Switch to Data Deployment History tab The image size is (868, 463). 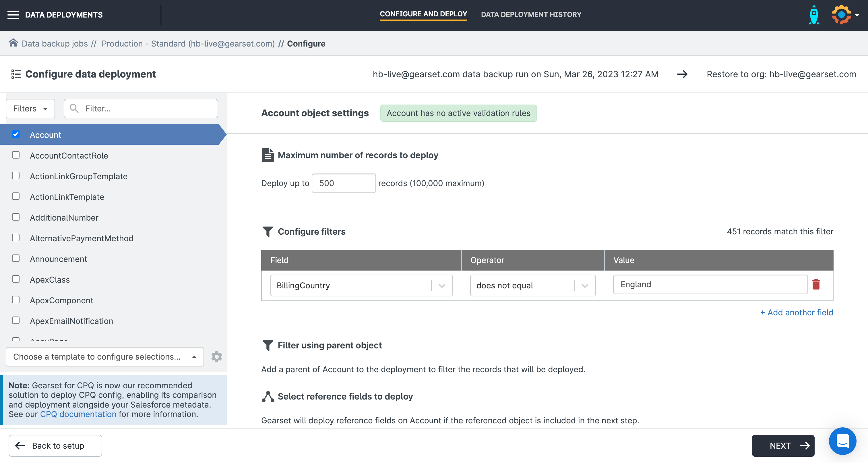coord(531,14)
